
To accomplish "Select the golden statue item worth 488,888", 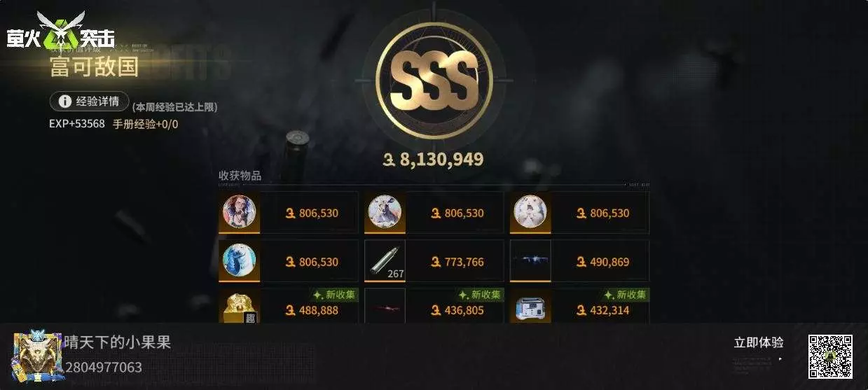I will tap(240, 307).
